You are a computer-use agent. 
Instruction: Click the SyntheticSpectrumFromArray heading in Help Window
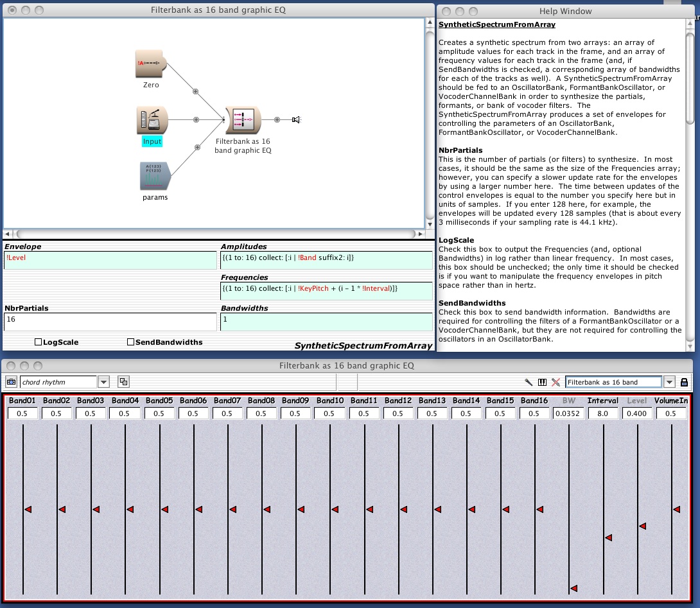[x=497, y=24]
